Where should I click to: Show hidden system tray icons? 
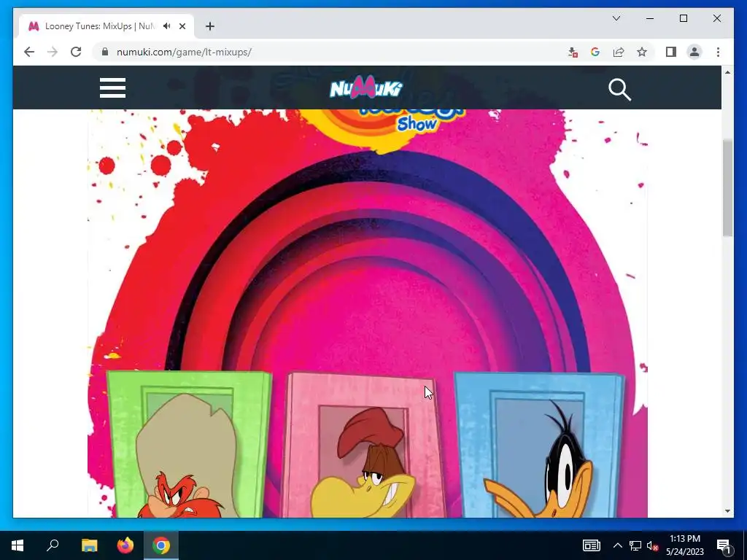[x=617, y=545]
